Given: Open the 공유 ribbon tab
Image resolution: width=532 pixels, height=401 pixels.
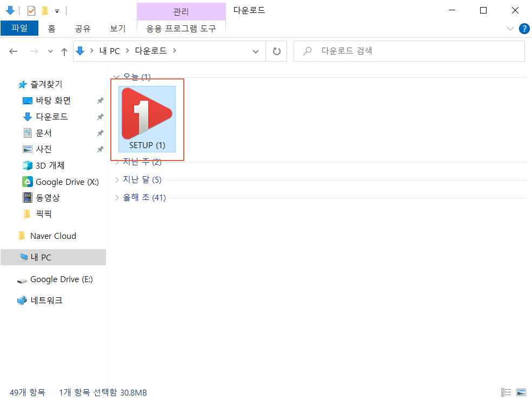Looking at the screenshot, I should coord(83,29).
